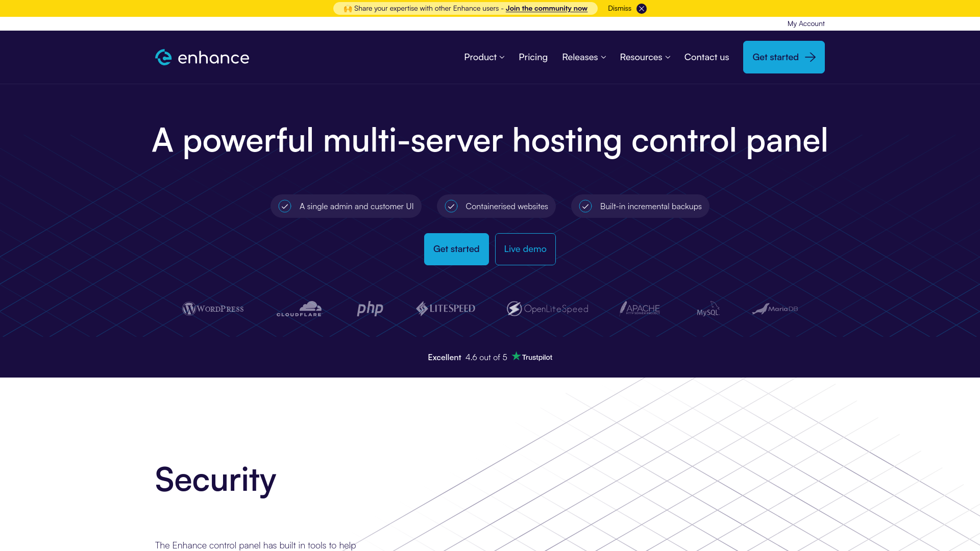Click the Apache logo
Viewport: 980px width, 551px height.
coord(640,308)
